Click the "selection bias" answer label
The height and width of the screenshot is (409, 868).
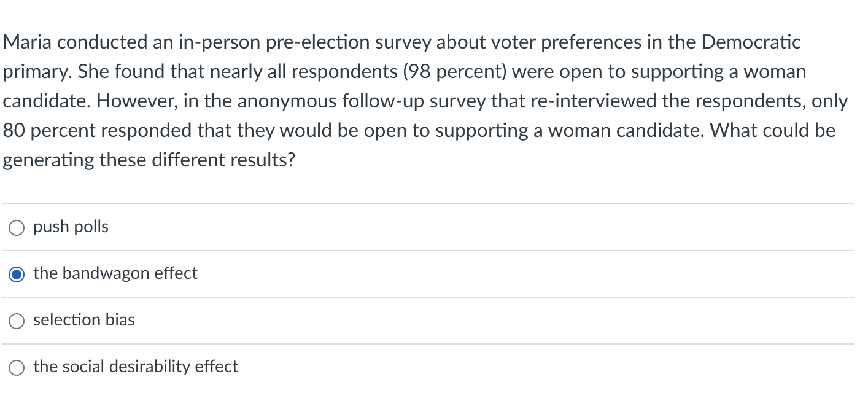pyautogui.click(x=84, y=320)
